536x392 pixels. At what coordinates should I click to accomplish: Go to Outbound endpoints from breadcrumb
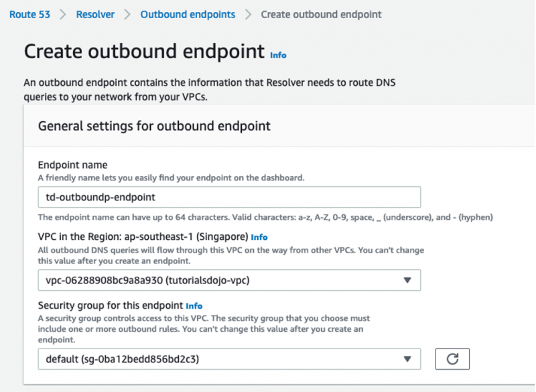(188, 14)
